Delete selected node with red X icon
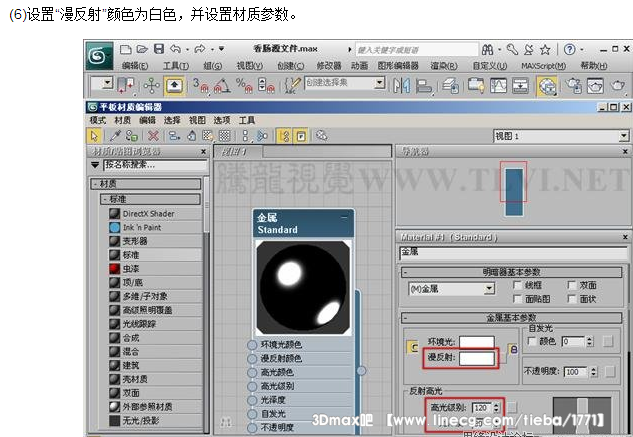This screenshot has width=633, height=437. 153,136
